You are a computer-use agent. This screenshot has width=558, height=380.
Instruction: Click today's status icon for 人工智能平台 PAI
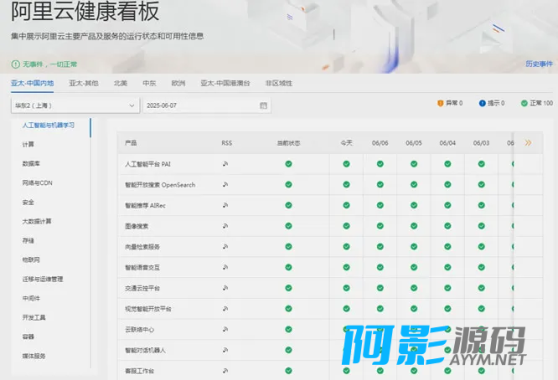click(346, 164)
